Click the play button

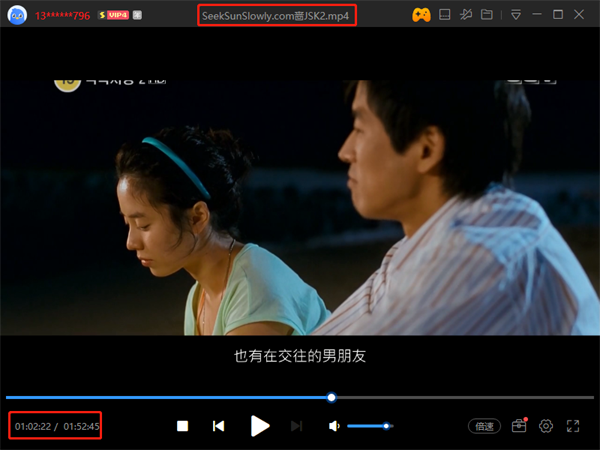coord(260,426)
